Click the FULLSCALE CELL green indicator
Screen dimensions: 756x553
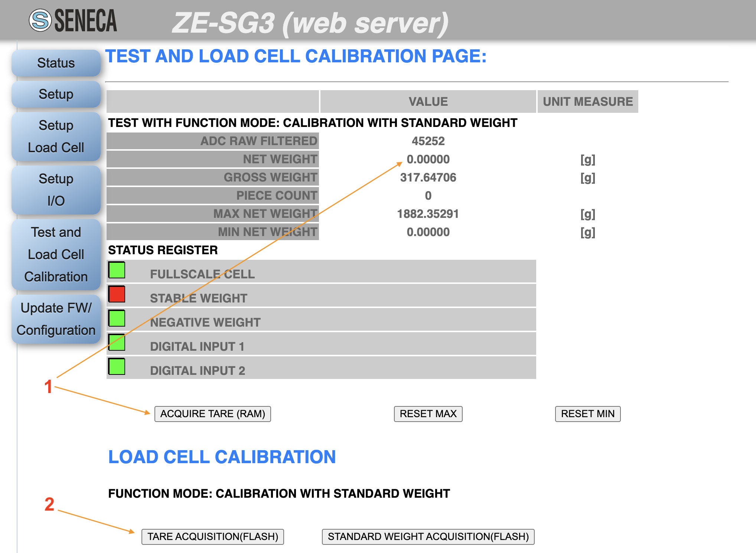[117, 270]
